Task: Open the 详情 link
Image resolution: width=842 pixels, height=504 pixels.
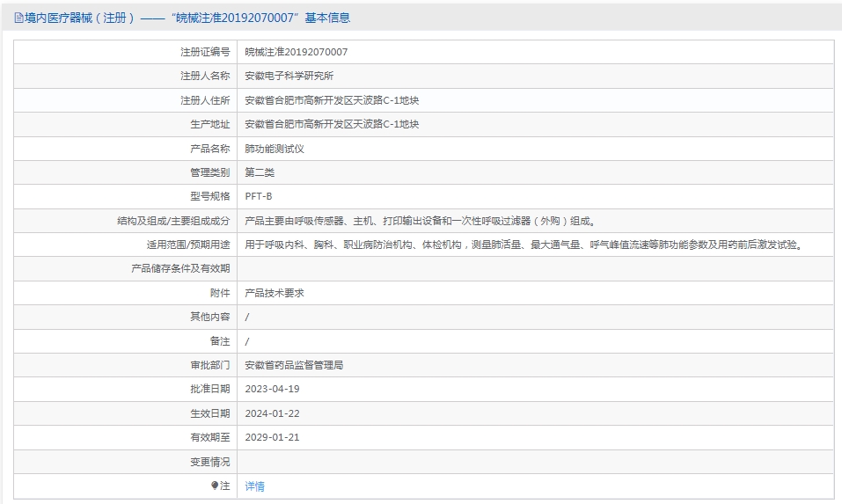Action: (x=254, y=486)
